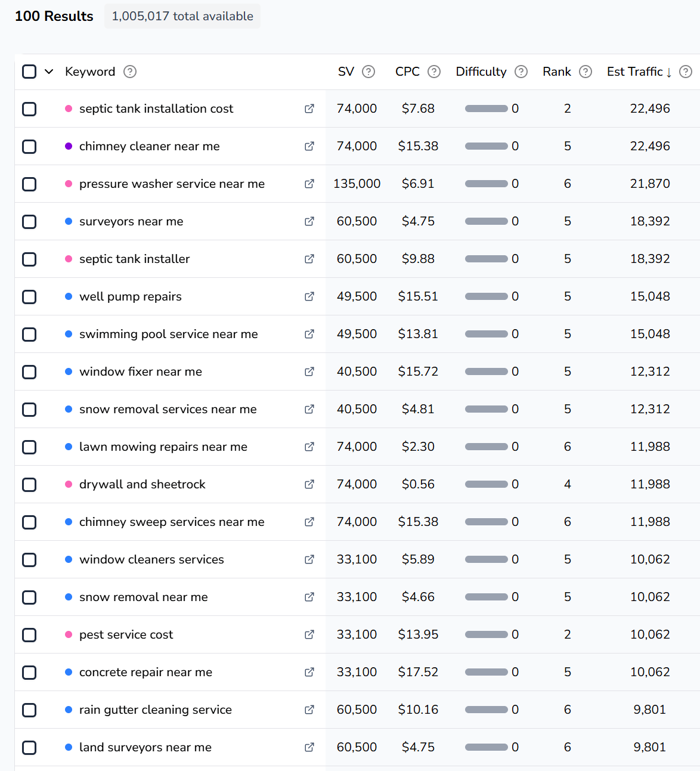Open external link for septic tank installation cost
The width and height of the screenshot is (700, 771).
tap(309, 109)
